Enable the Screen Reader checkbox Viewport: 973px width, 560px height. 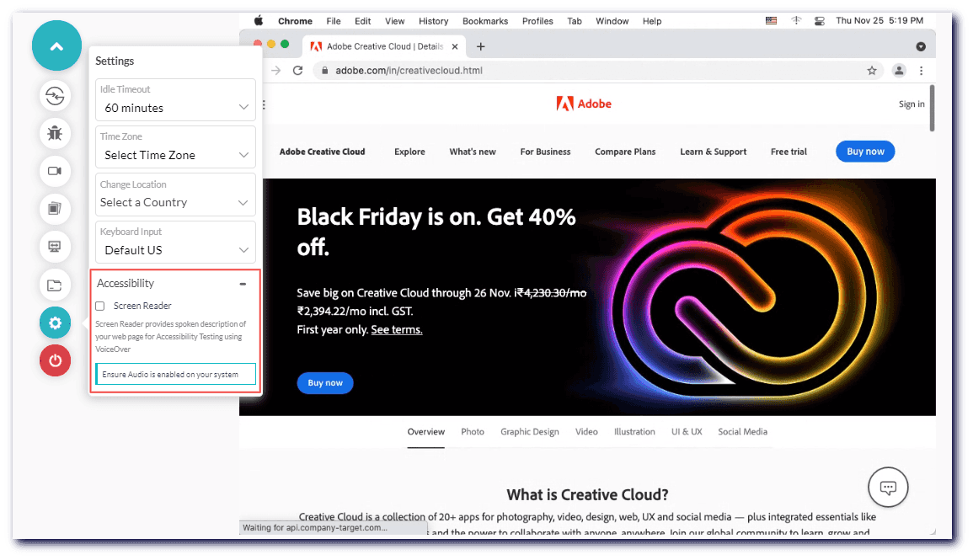100,306
